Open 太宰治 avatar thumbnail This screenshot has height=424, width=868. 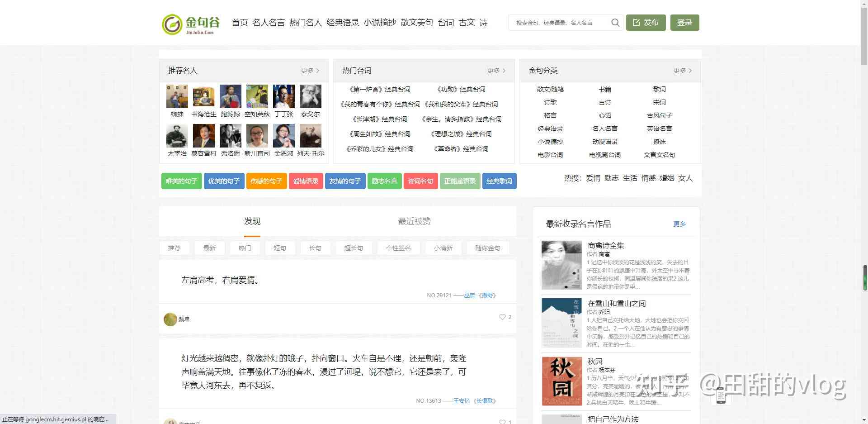(x=177, y=136)
